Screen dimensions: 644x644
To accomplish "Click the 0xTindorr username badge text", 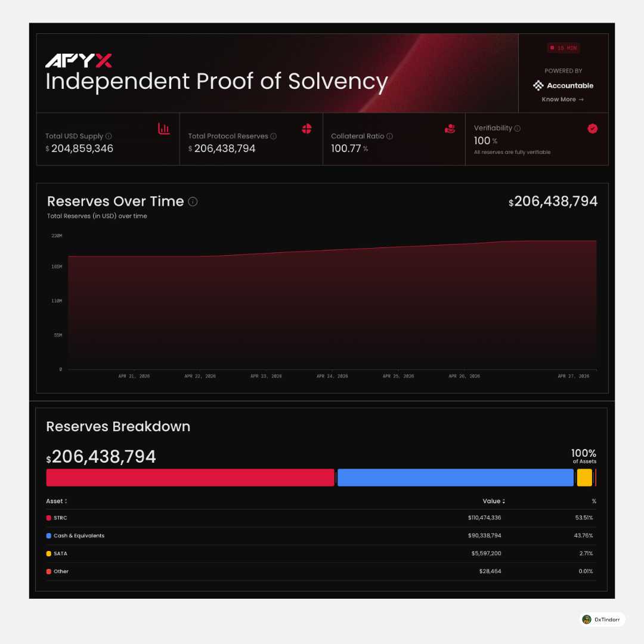I will [x=607, y=620].
